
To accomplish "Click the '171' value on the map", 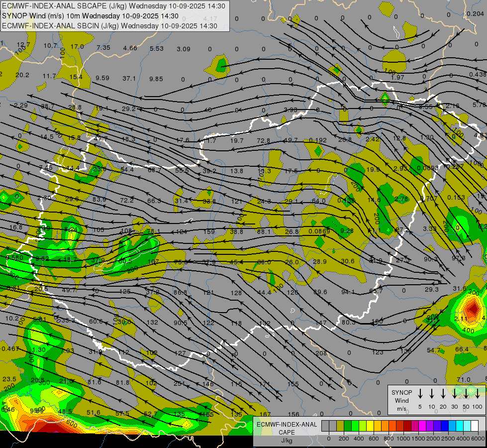I will (x=264, y=384).
